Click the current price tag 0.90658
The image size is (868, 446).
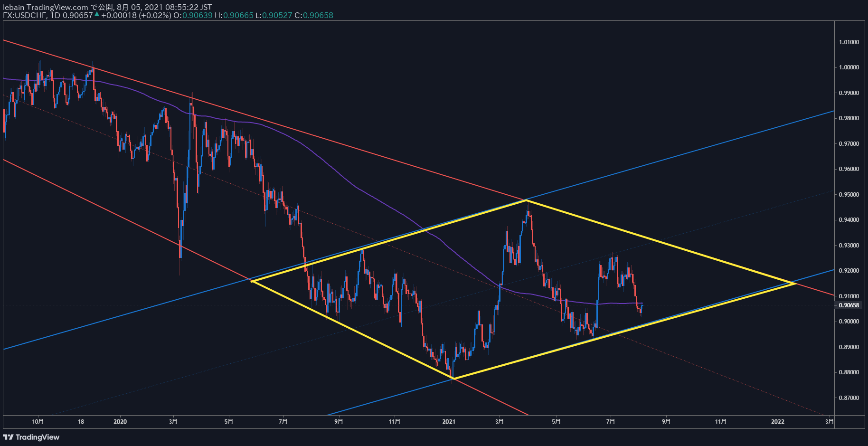point(849,305)
